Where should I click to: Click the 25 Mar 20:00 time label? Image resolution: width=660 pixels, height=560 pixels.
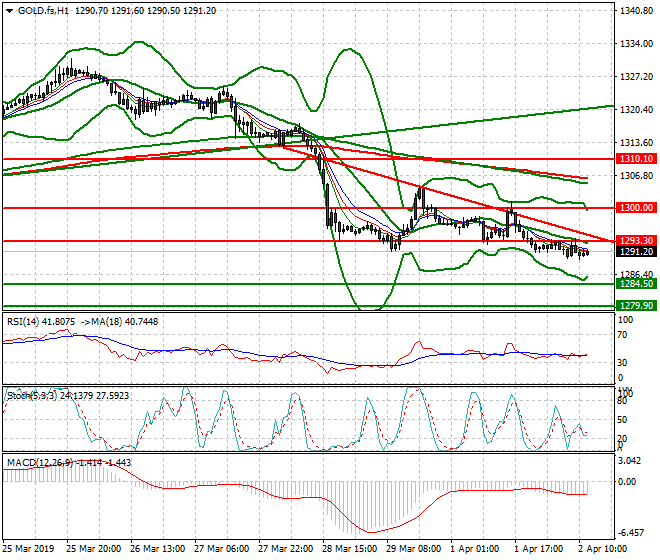(93, 549)
